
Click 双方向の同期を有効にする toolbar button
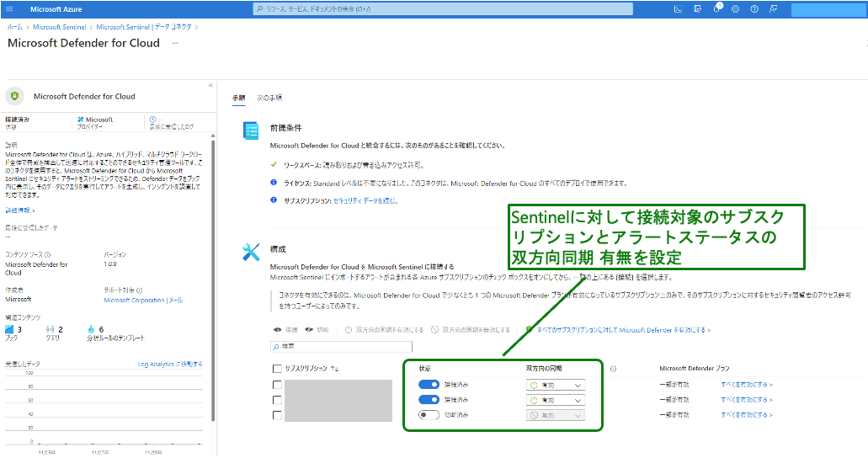point(384,329)
